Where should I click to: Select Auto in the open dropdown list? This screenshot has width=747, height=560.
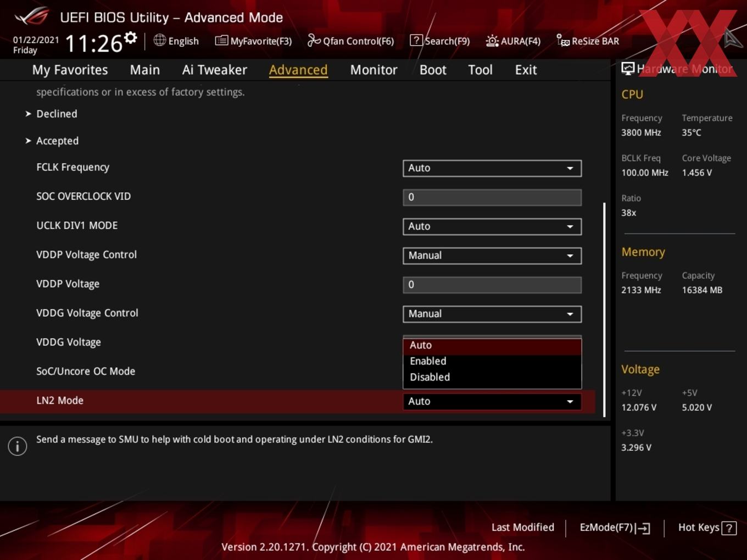(492, 345)
